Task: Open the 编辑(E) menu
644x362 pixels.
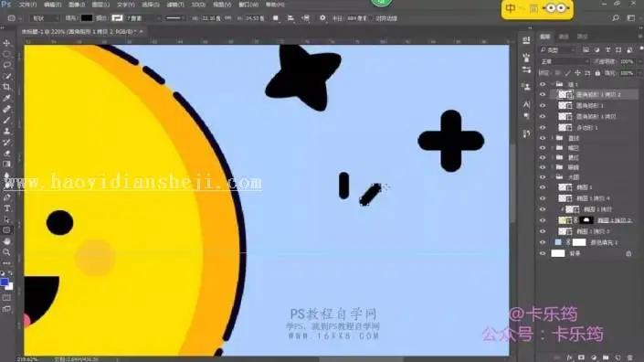Action: pos(52,5)
